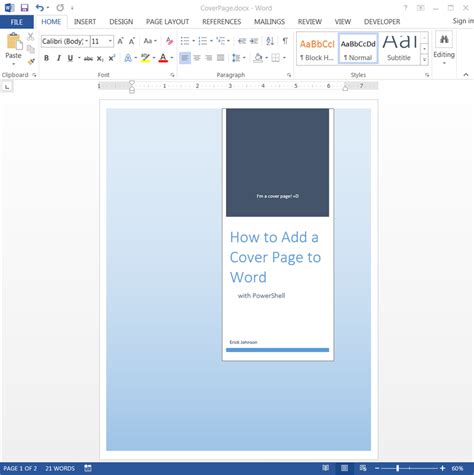Expand the Styles gallery More arrow
Image resolution: width=474 pixels, height=475 pixels.
(424, 60)
